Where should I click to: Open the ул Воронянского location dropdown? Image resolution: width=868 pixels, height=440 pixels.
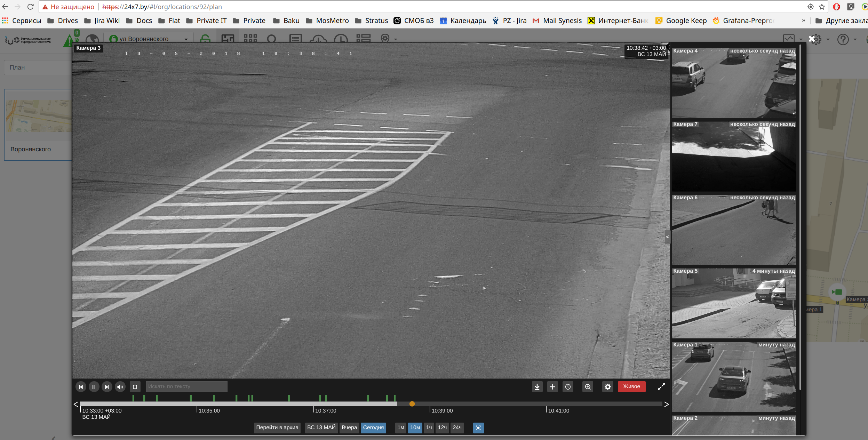pos(149,39)
